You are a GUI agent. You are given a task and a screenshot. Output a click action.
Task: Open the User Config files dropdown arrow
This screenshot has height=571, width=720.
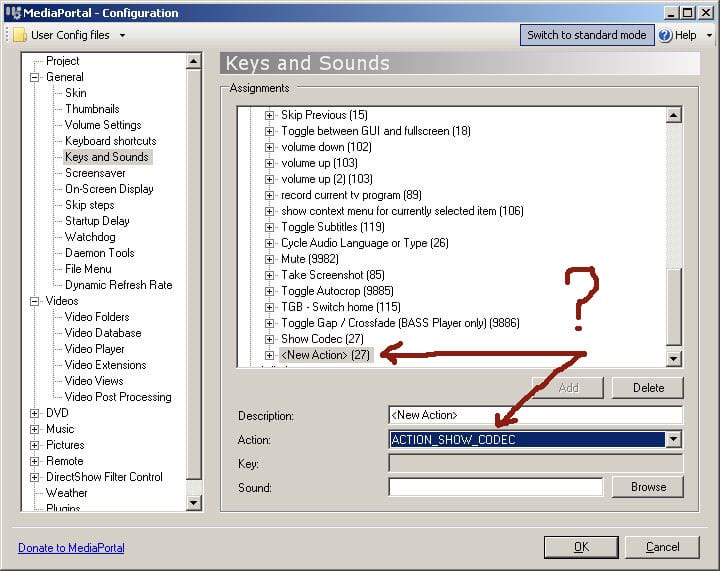pos(122,36)
